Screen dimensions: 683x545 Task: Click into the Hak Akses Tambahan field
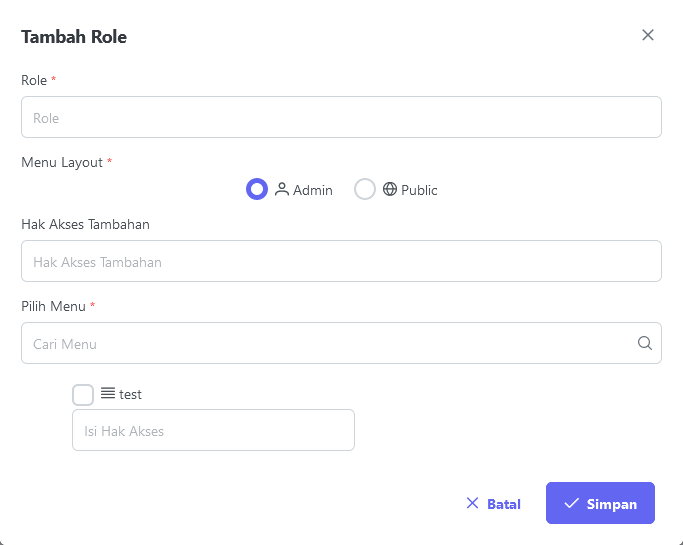pos(342,261)
